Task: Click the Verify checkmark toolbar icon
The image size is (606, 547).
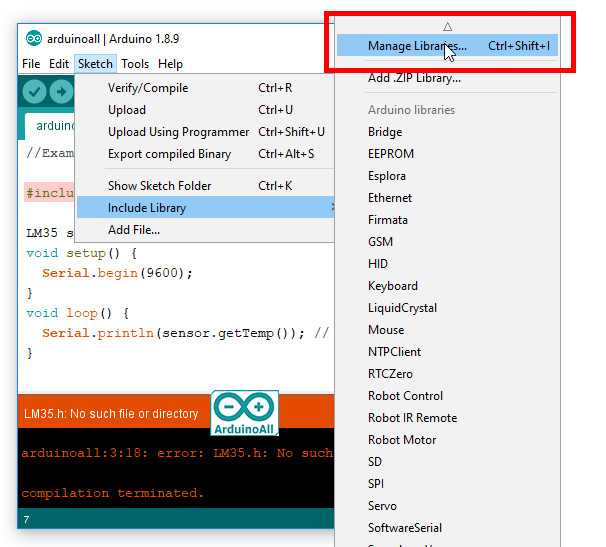Action: click(34, 92)
